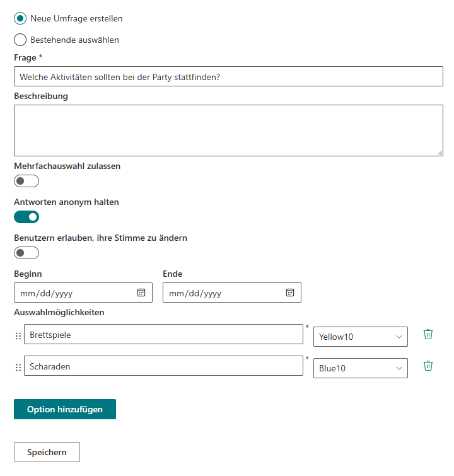This screenshot has height=476, width=454.
Task: Enable toggle allowing users to change vote
Action: click(x=26, y=253)
